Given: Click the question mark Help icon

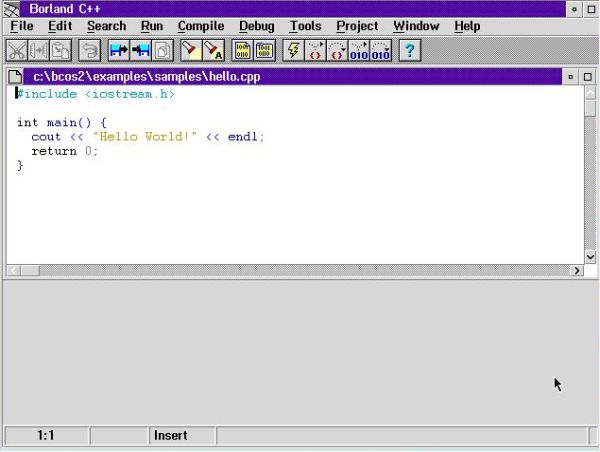Looking at the screenshot, I should tap(410, 51).
